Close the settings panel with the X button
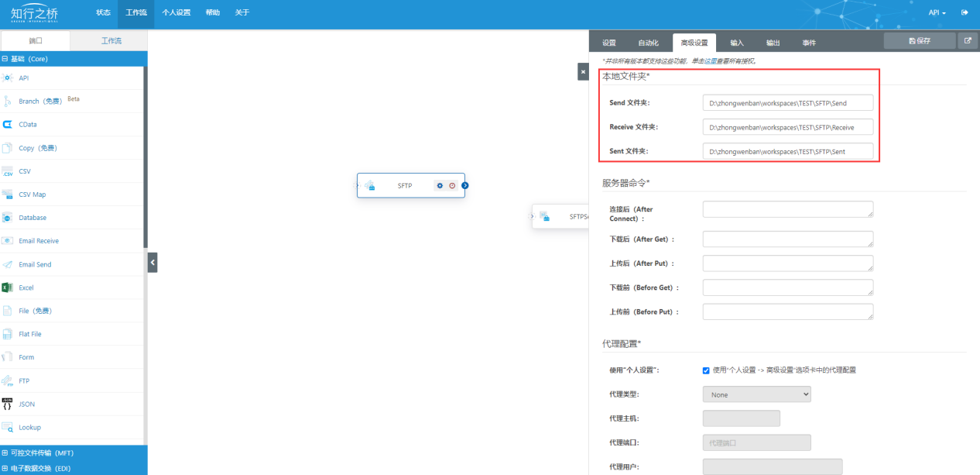This screenshot has width=980, height=475. 583,71
